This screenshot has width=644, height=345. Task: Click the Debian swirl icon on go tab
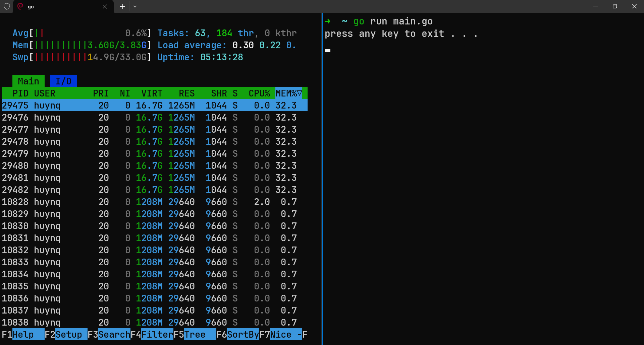tap(20, 6)
